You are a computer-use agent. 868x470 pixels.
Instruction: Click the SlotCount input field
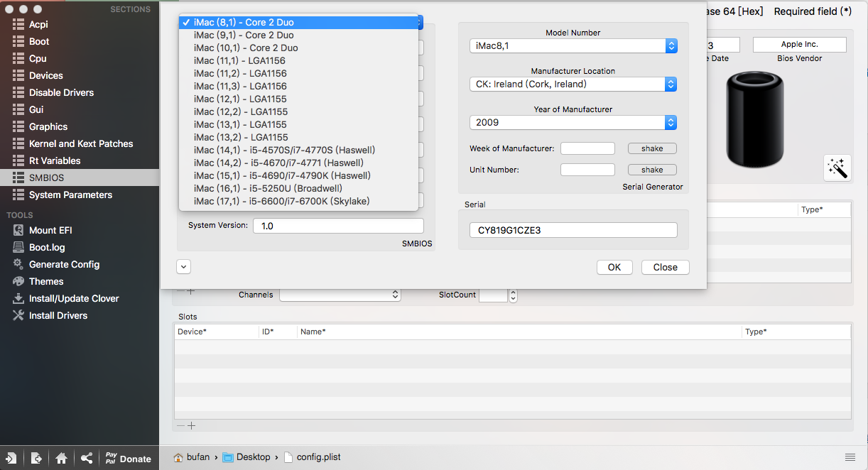coord(494,295)
